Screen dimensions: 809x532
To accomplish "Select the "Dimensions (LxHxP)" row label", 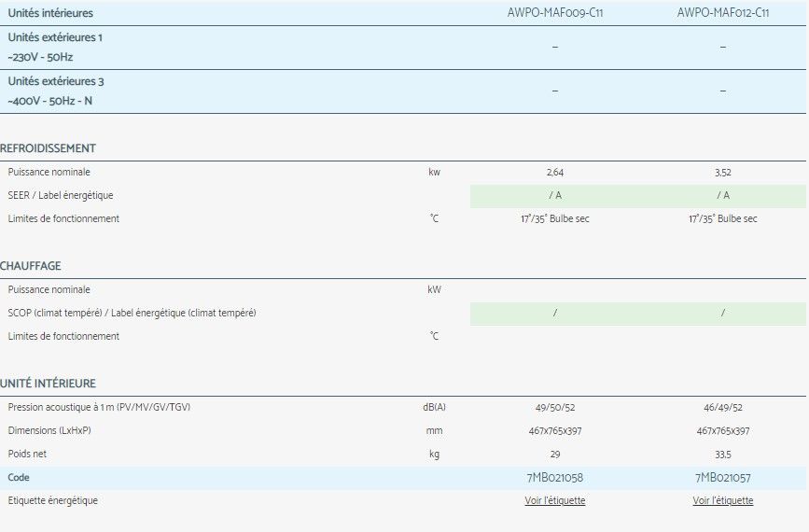I will point(49,431).
